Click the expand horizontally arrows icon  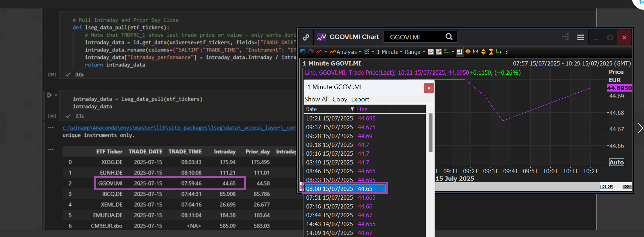(x=468, y=52)
